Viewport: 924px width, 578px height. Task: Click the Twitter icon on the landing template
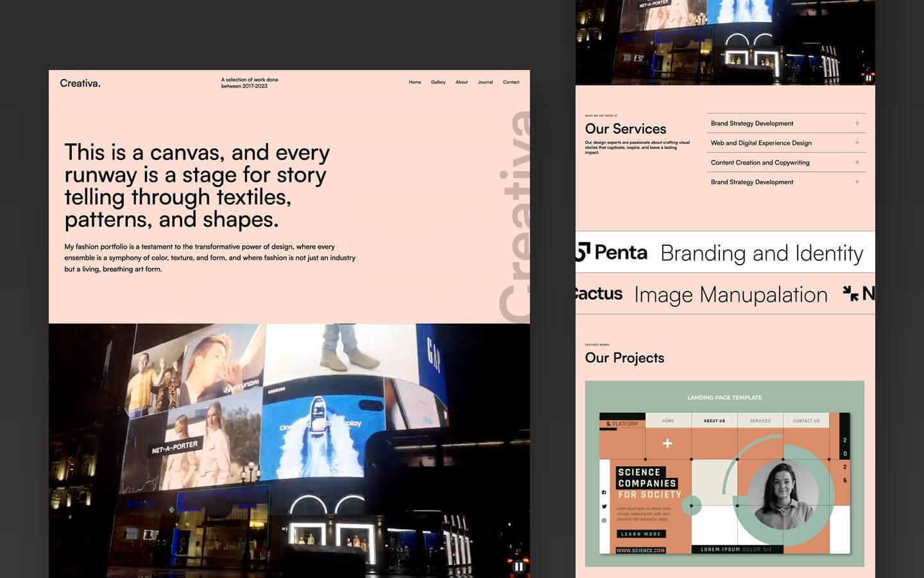click(604, 506)
